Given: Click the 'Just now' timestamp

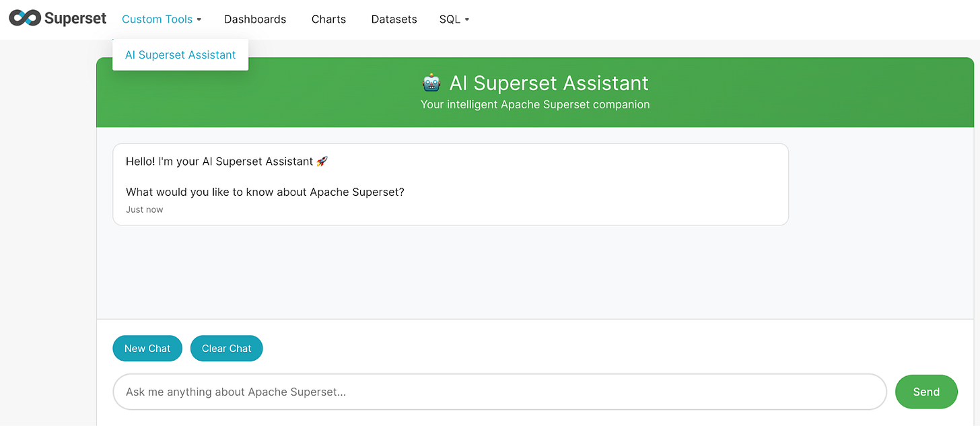Looking at the screenshot, I should 144,209.
